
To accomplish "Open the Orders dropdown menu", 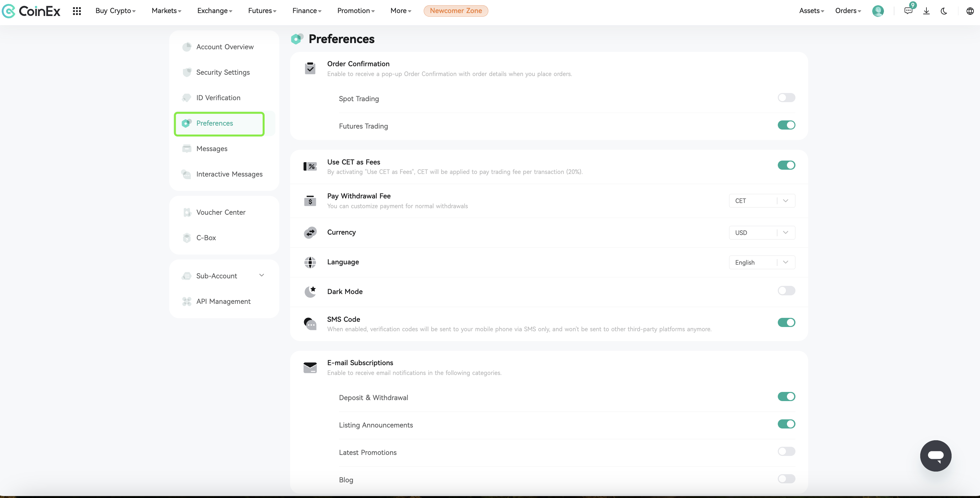I will pyautogui.click(x=848, y=11).
